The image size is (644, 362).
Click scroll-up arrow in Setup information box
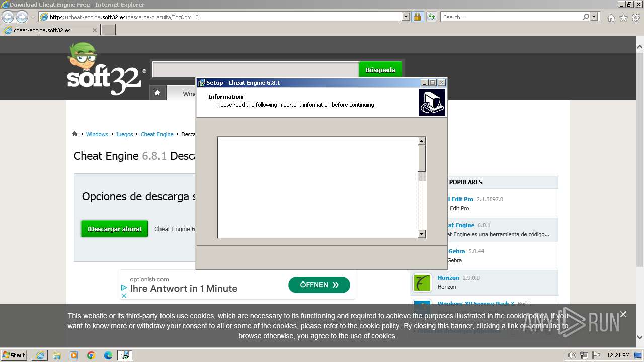tap(422, 141)
